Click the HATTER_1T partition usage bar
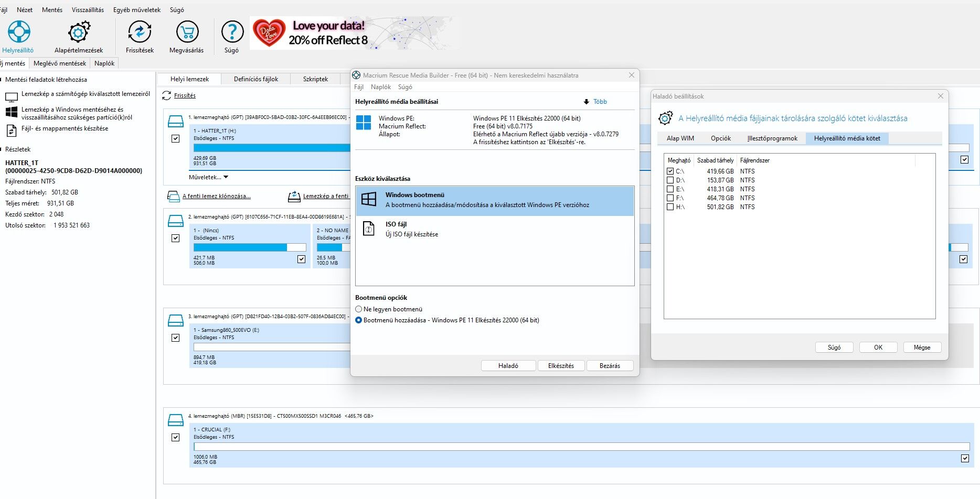Viewport: 980px width, 499px height. pos(272,148)
